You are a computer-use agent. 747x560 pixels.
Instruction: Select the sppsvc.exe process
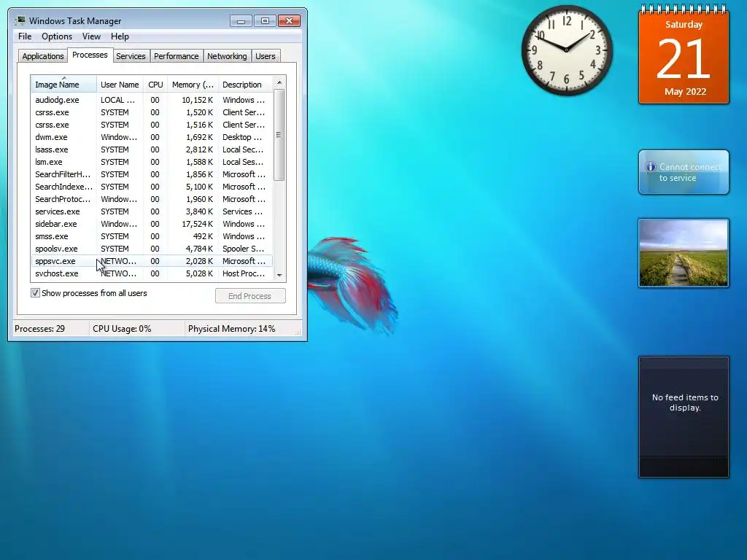[x=152, y=261]
